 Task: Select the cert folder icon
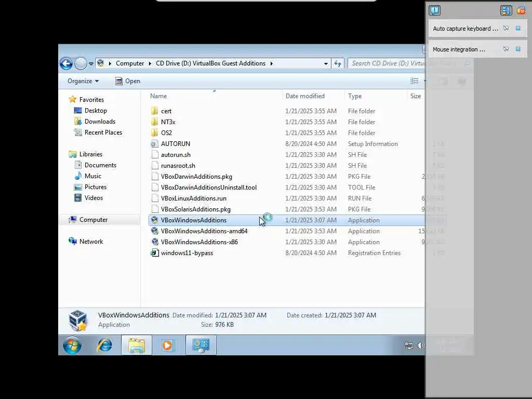point(155,111)
